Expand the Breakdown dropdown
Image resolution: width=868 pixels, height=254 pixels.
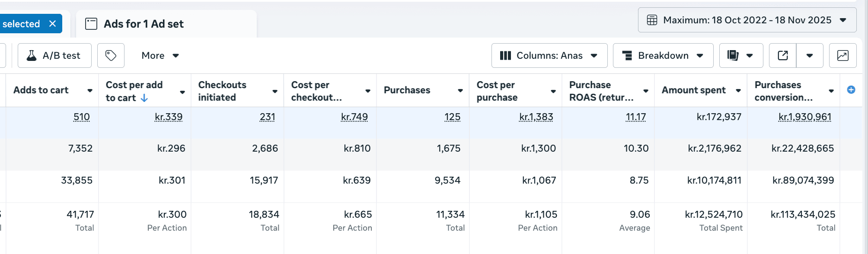point(663,56)
